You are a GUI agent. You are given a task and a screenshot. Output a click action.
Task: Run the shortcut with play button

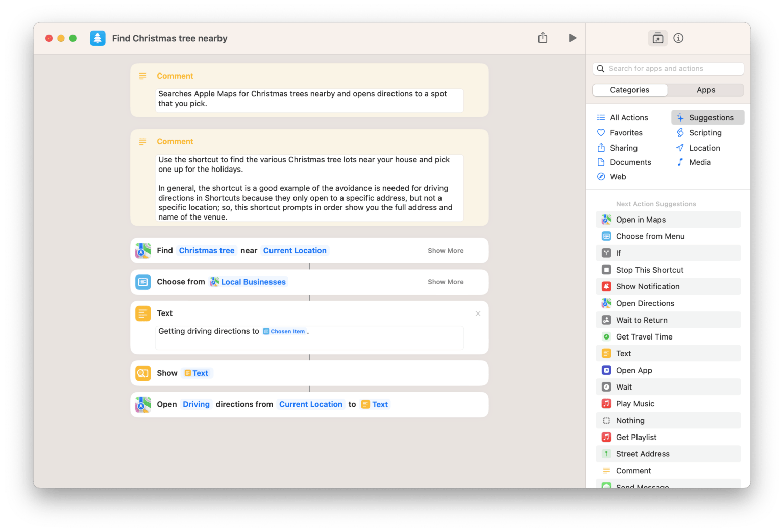(x=572, y=38)
